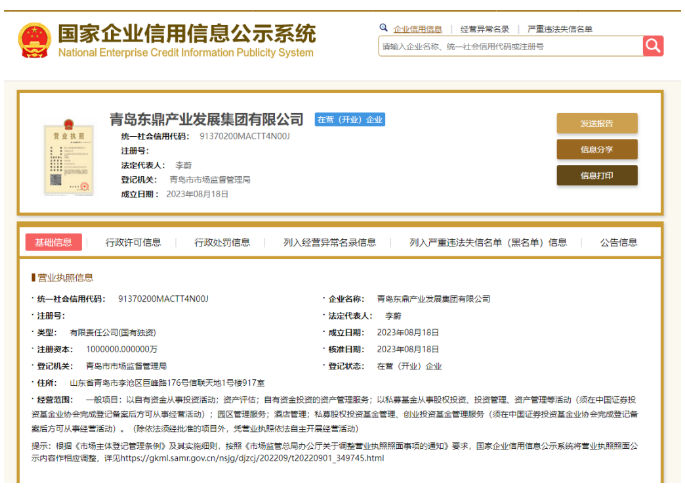This screenshot has height=495, width=685.
Task: Click the red search magnifier button
Action: [653, 46]
